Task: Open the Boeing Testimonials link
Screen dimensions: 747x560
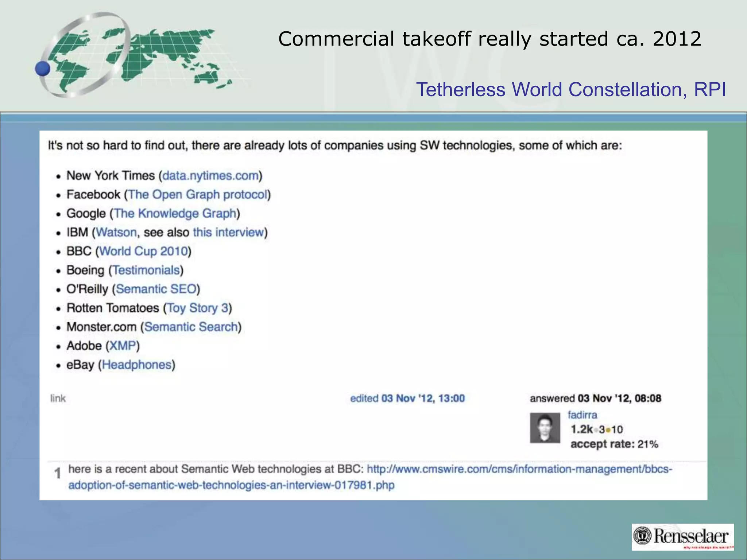Action: 146,270
